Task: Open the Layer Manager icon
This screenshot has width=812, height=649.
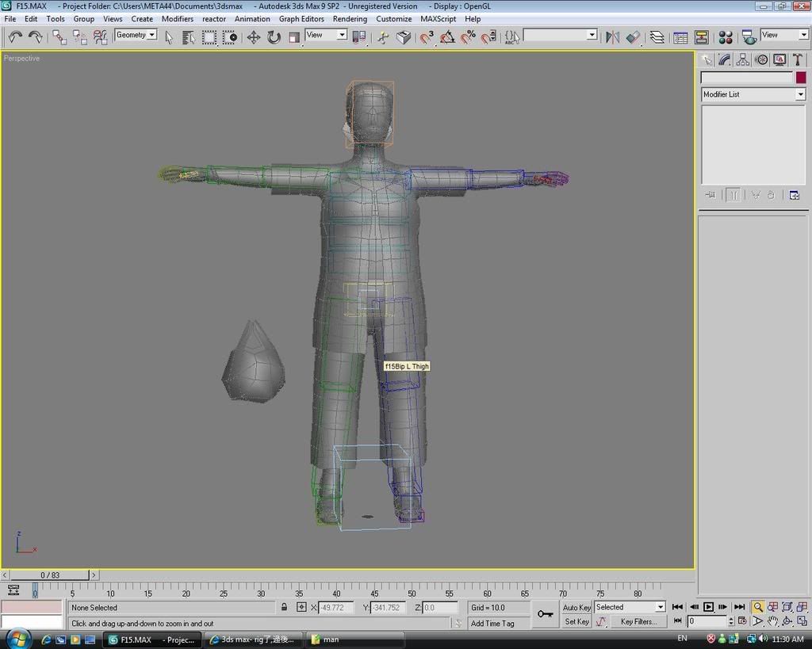Action: point(657,36)
